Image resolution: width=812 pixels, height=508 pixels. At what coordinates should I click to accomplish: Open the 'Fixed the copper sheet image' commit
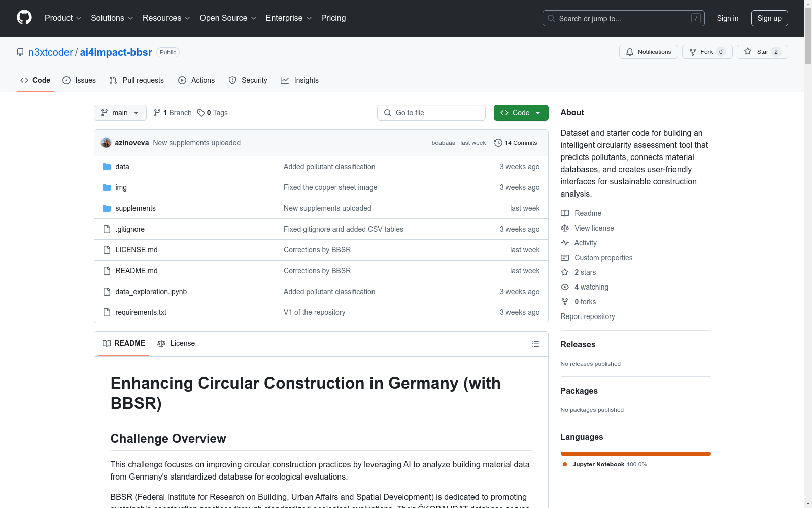(330, 187)
